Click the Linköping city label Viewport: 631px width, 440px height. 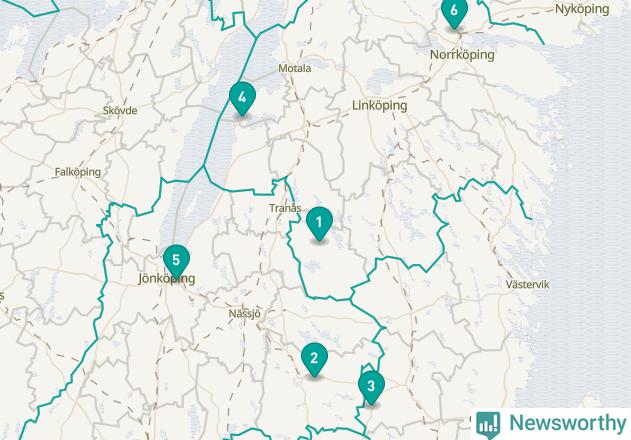click(x=379, y=105)
